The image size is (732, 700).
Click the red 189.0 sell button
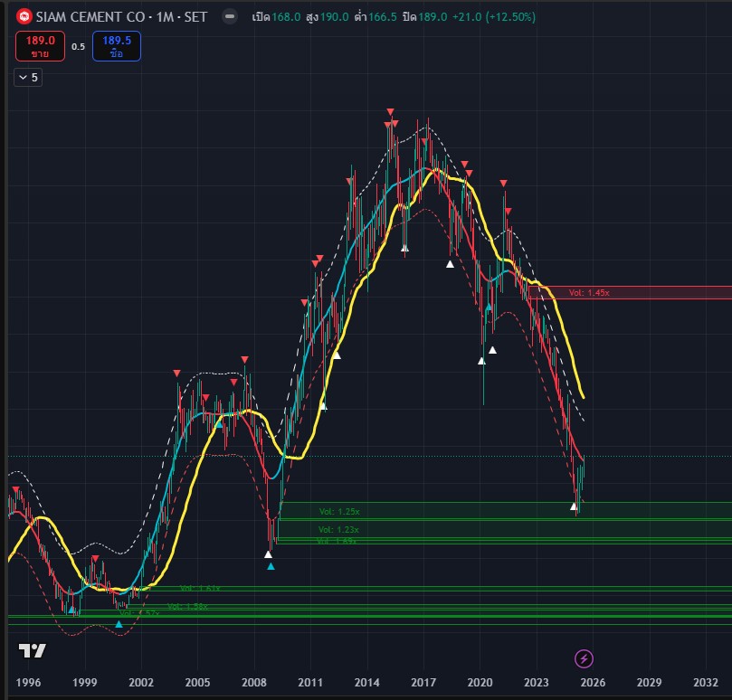pyautogui.click(x=40, y=46)
